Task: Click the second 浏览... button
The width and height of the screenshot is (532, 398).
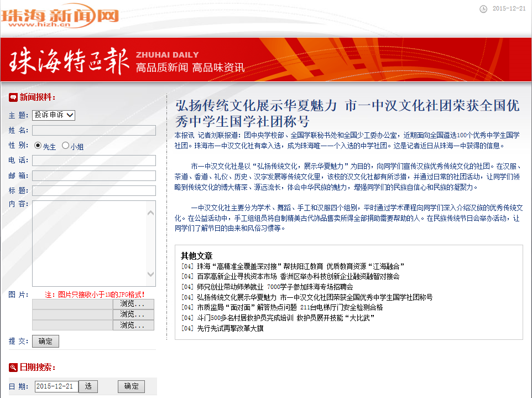Action: click(133, 314)
